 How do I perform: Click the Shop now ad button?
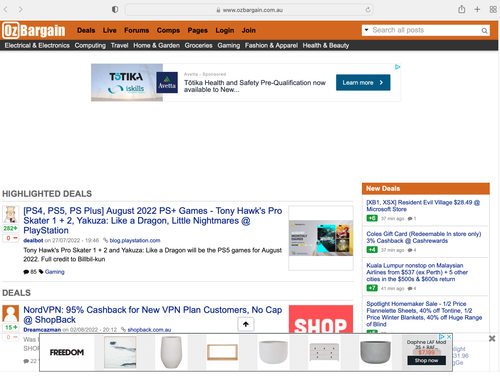click(426, 360)
